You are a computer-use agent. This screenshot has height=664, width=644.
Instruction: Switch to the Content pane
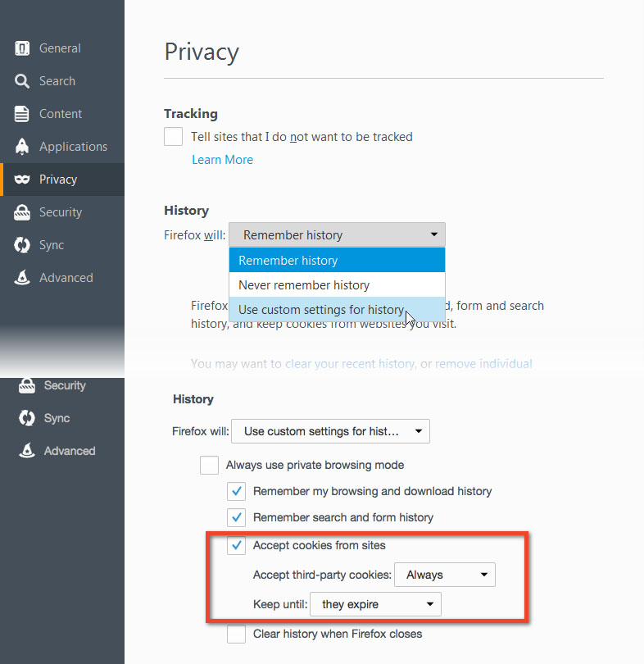click(61, 114)
